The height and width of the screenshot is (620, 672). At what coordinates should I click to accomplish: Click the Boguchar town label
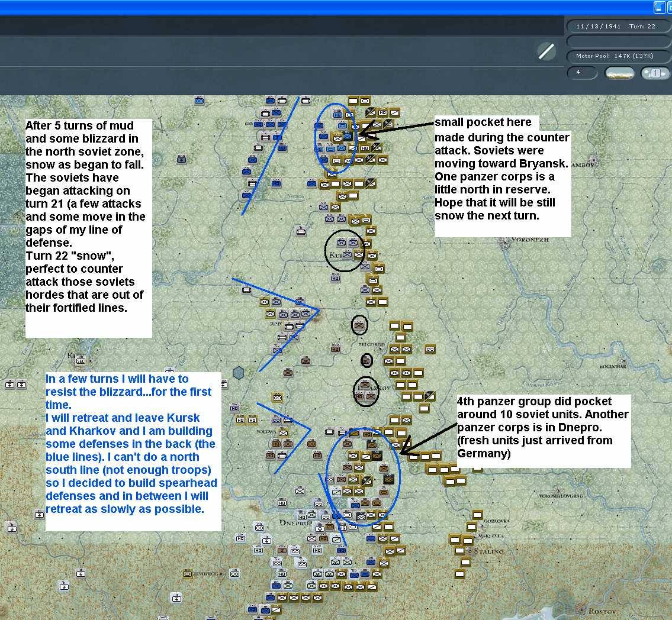[x=613, y=367]
